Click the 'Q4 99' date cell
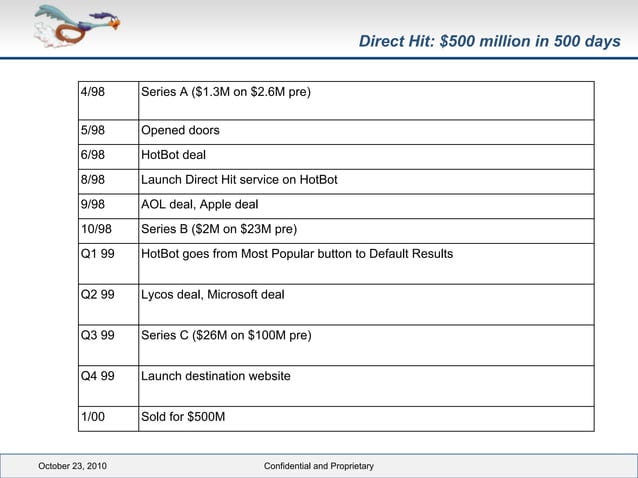Viewport: 638px width, 478px height. pyautogui.click(x=108, y=386)
